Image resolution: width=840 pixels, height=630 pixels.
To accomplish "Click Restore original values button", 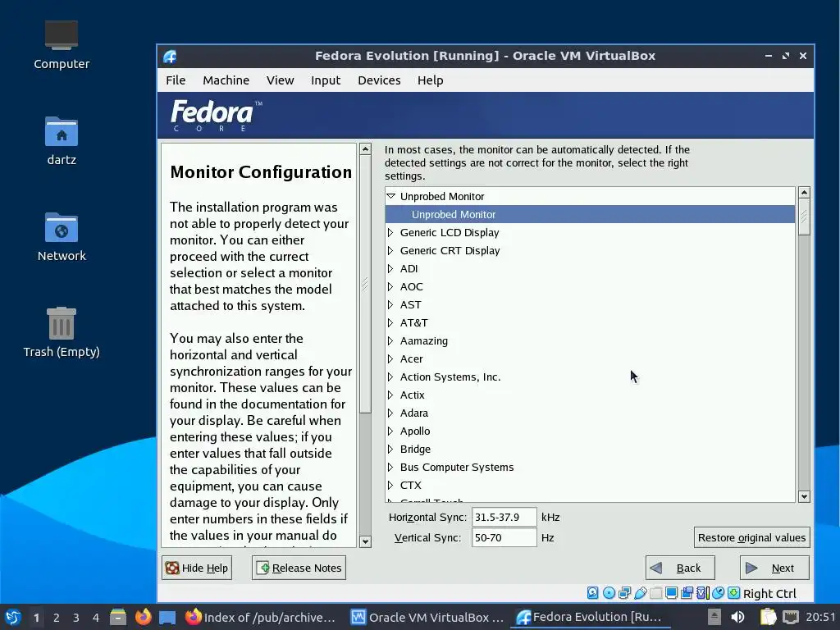I will pos(751,538).
